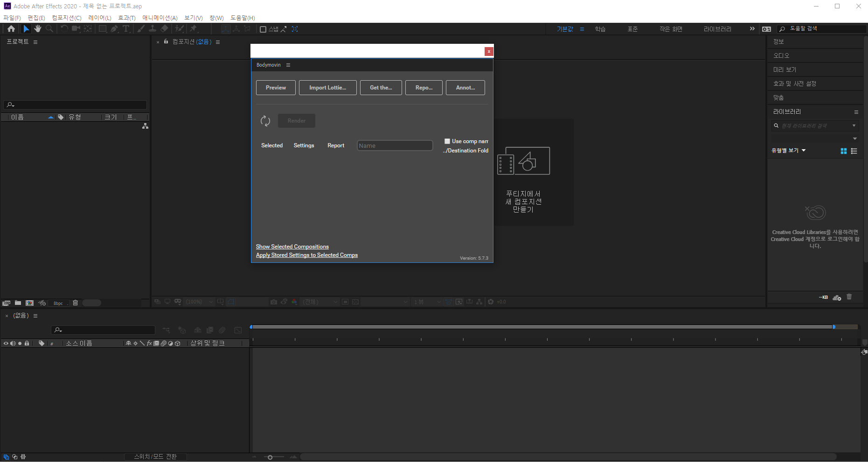The width and height of the screenshot is (868, 462).
Task: Toggle the Snapping checkbox in toolbar
Action: (x=263, y=29)
